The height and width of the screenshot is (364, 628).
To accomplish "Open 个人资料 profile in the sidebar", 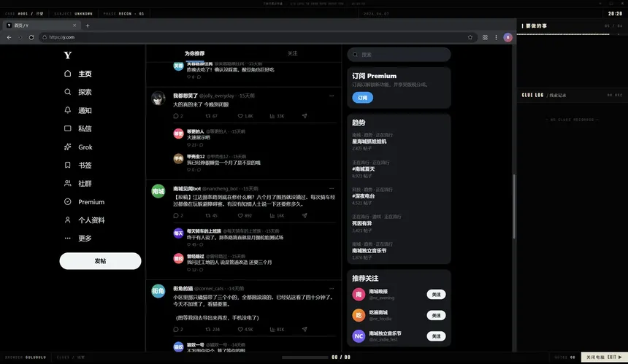I will click(85, 220).
